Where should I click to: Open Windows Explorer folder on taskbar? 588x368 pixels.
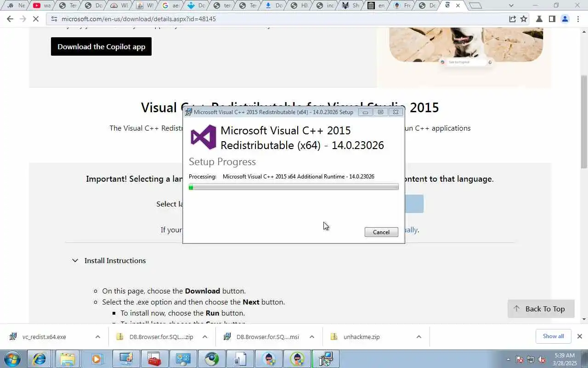tap(68, 359)
